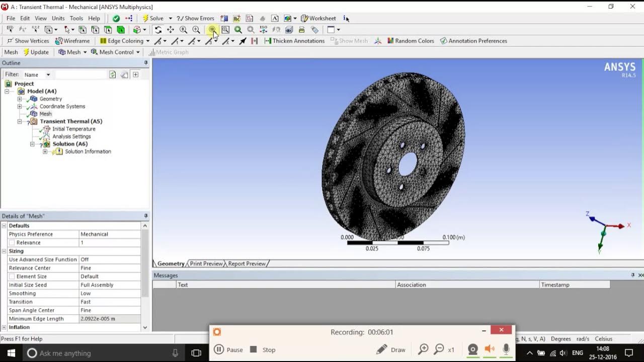The image size is (644, 362).
Task: Toggle the recorder webcam icon
Action: [x=472, y=349]
